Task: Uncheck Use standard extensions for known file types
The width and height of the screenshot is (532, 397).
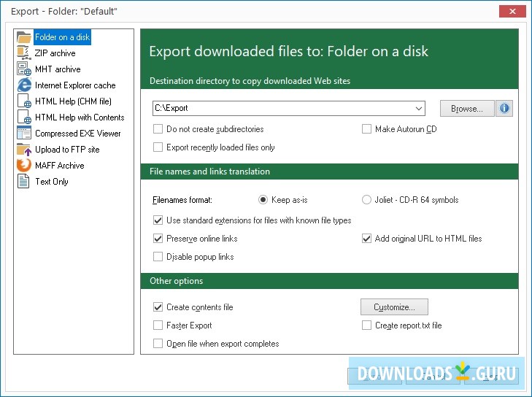Action: (x=158, y=220)
